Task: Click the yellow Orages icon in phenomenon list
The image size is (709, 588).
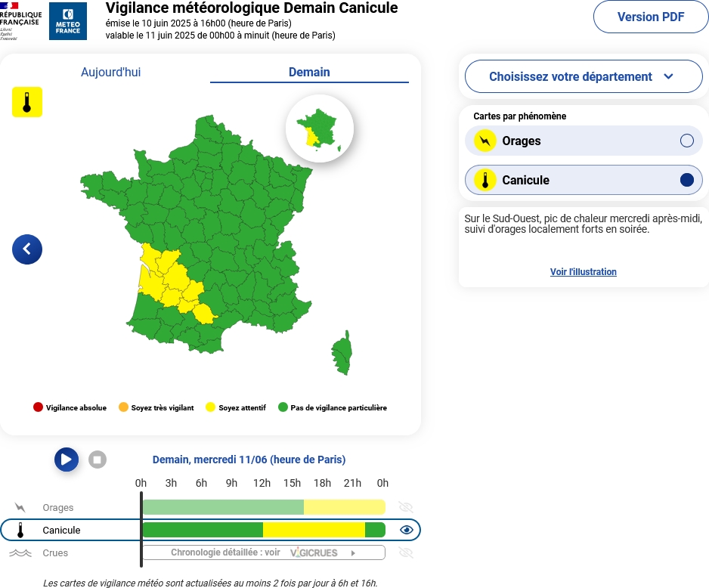Action: [x=485, y=141]
